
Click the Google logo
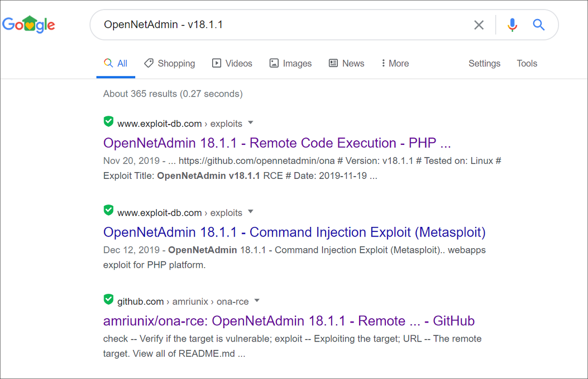[28, 25]
